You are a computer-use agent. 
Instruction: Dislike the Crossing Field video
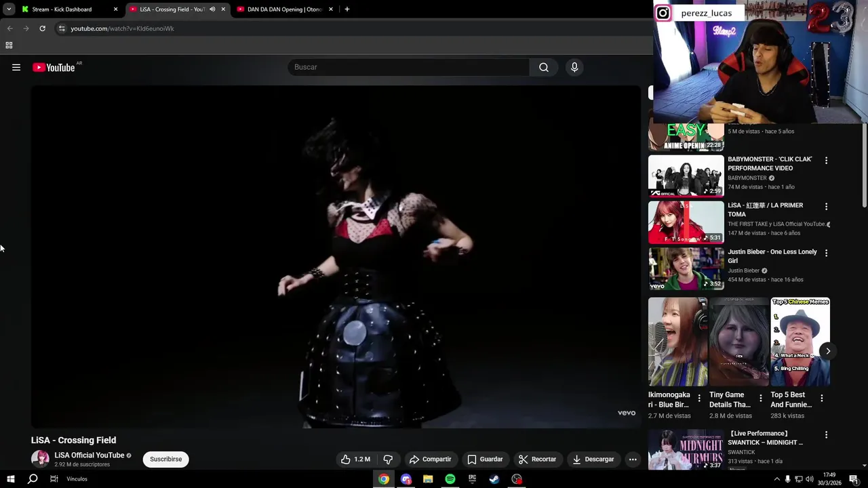point(388,459)
